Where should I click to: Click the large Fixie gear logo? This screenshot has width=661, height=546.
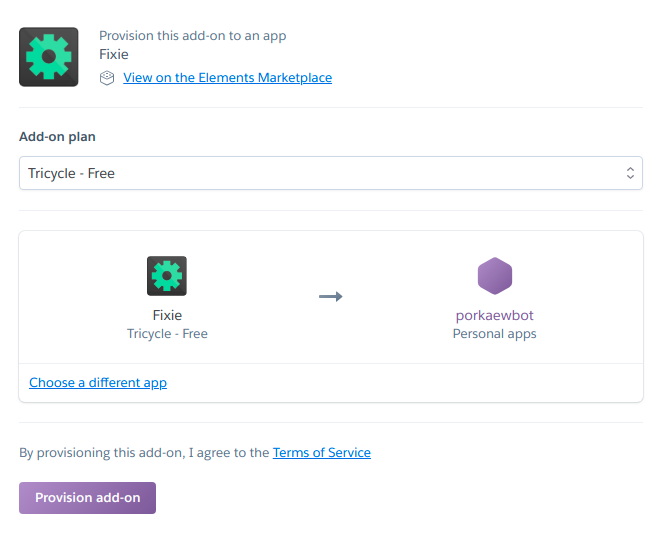point(48,57)
